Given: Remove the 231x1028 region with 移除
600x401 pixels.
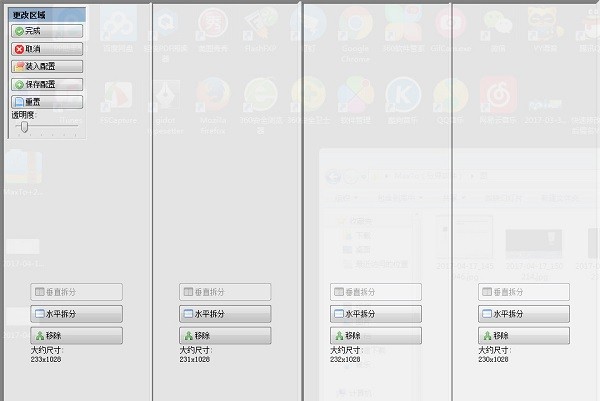Looking at the screenshot, I should click(225, 336).
